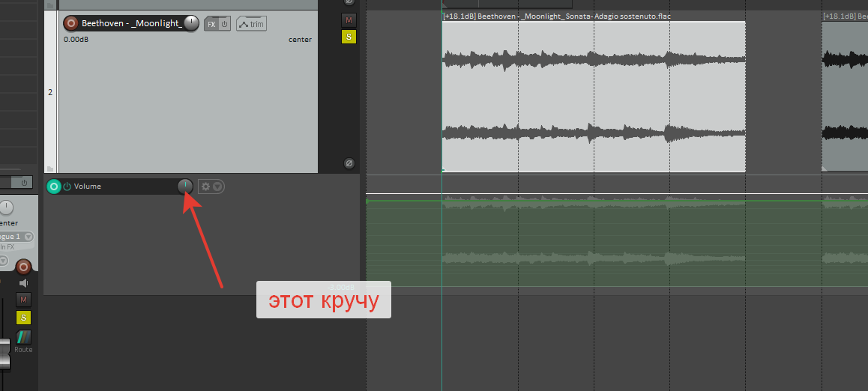Click the Beethoven track's volume knob
Viewport: 868px width, 391px height.
tap(191, 23)
